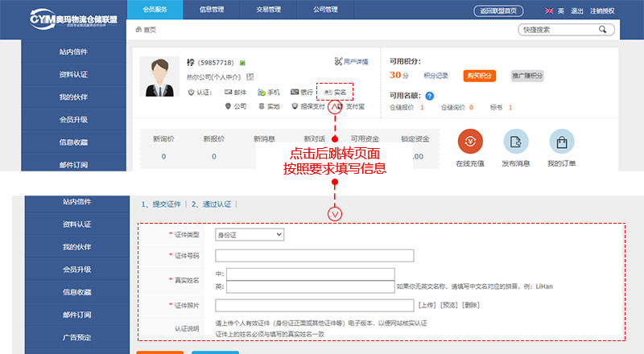The height and width of the screenshot is (354, 644).
Task: Open the 用户详情 user details link
Action: [x=350, y=62]
